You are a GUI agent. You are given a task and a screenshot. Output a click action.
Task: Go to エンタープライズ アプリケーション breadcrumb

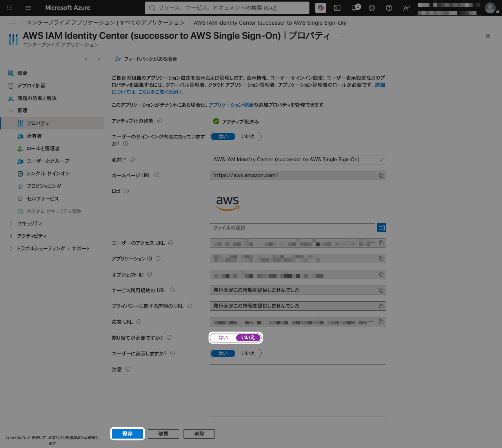click(x=105, y=23)
